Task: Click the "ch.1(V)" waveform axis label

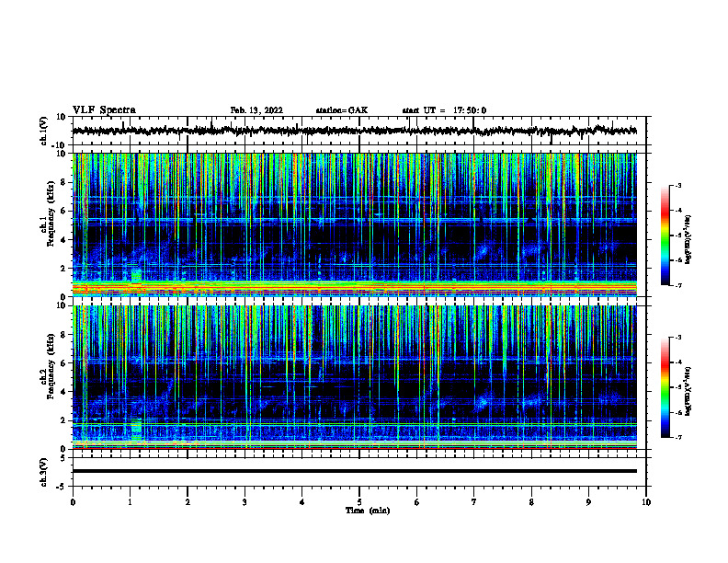Action: (44, 131)
